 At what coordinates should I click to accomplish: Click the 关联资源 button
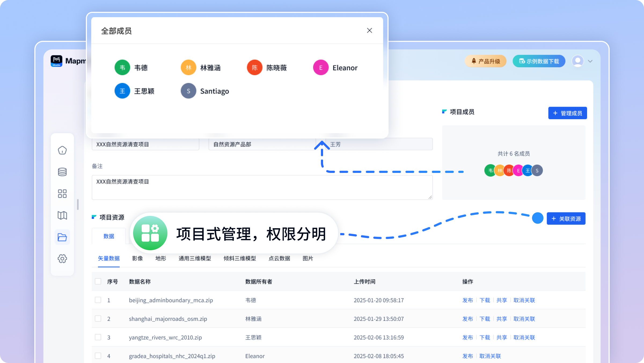566,219
